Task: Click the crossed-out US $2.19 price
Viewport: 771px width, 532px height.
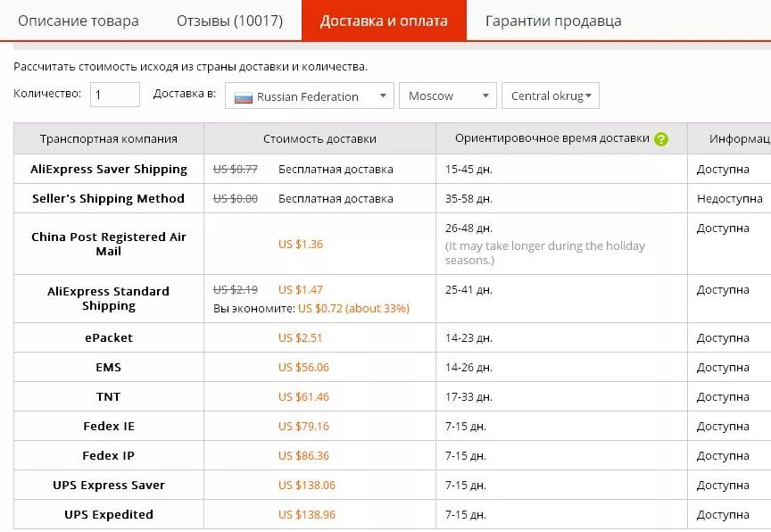Action: point(236,289)
